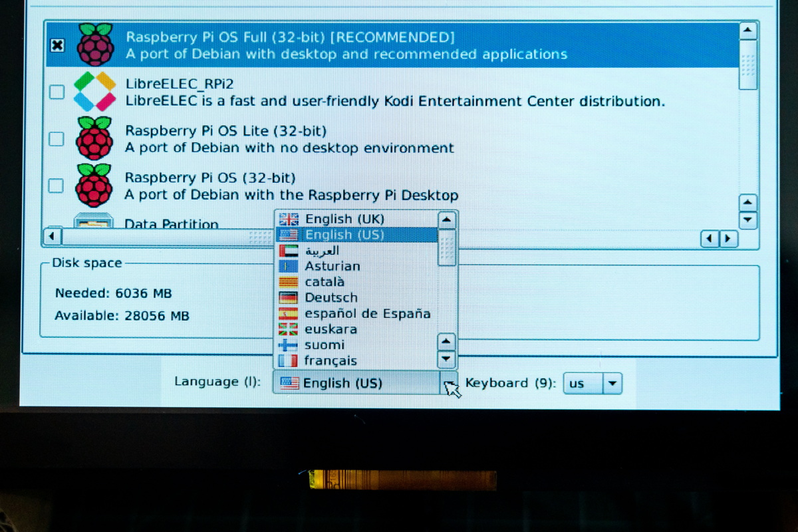This screenshot has width=798, height=532.
Task: Click the Raspberry Pi OS Full raspberry icon
Action: pos(96,45)
